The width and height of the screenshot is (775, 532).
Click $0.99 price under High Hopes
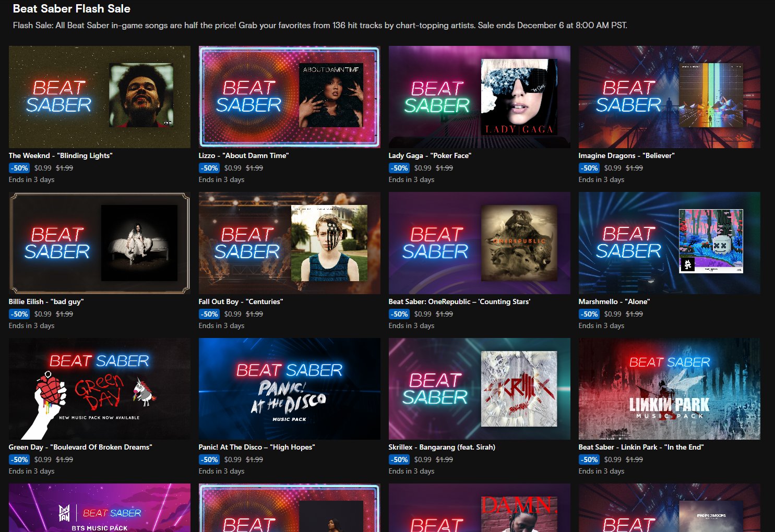(x=233, y=460)
